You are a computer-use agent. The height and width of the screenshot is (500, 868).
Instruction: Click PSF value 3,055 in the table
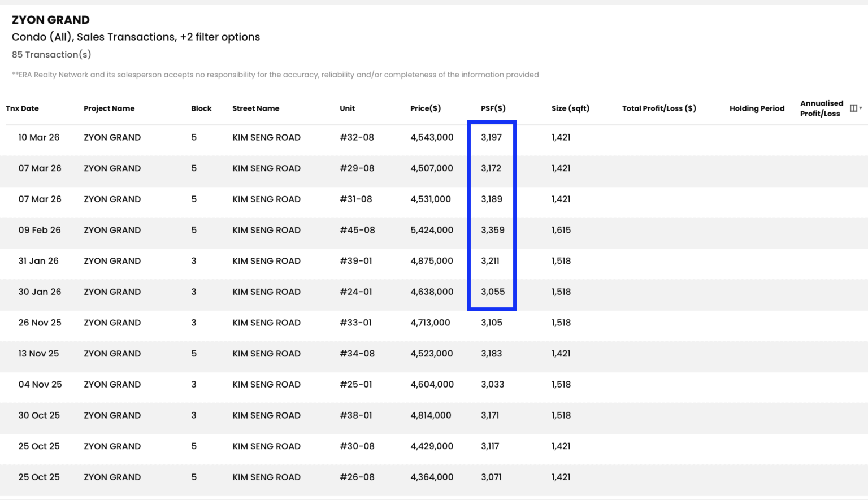(493, 292)
